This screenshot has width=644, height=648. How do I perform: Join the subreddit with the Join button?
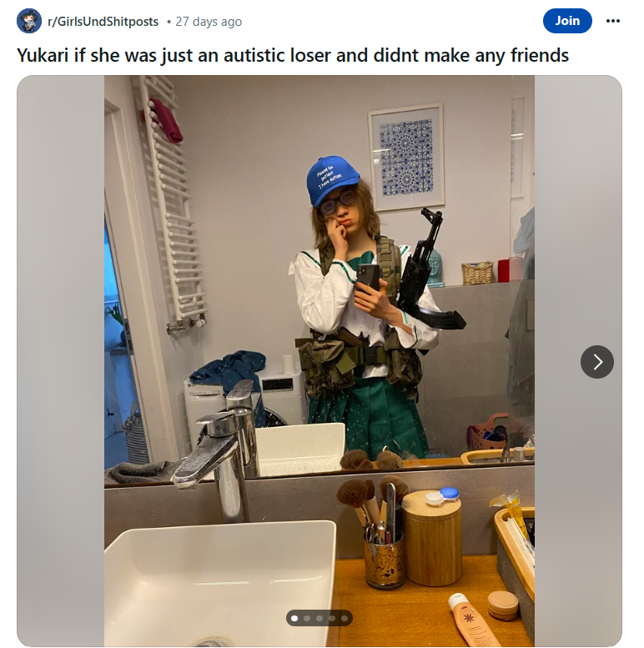pyautogui.click(x=567, y=21)
